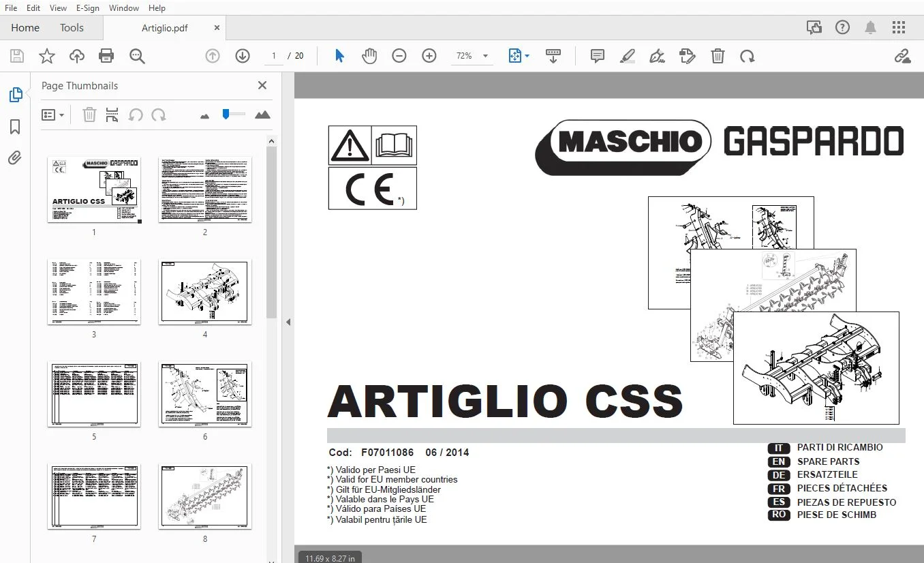Select page 6 thumbnail
The image size is (924, 563).
[x=205, y=394]
